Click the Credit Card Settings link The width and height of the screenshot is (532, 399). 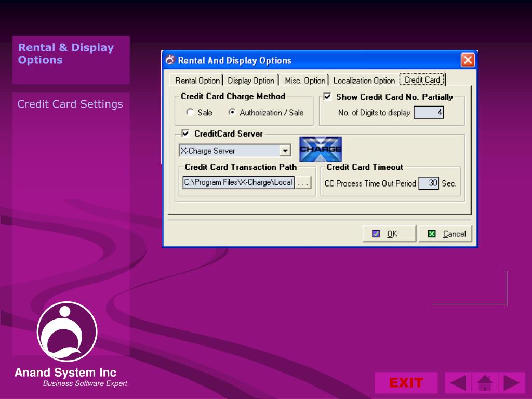[x=70, y=104]
